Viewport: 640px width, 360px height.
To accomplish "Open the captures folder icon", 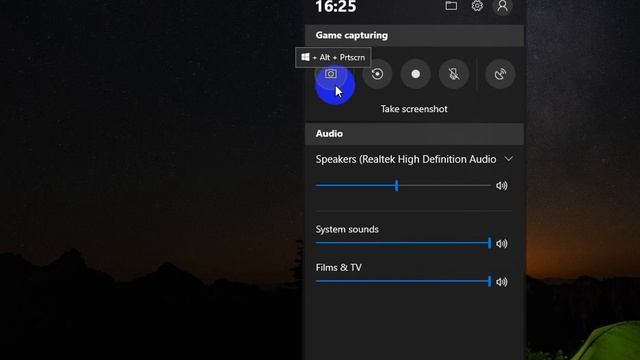I will click(451, 6).
